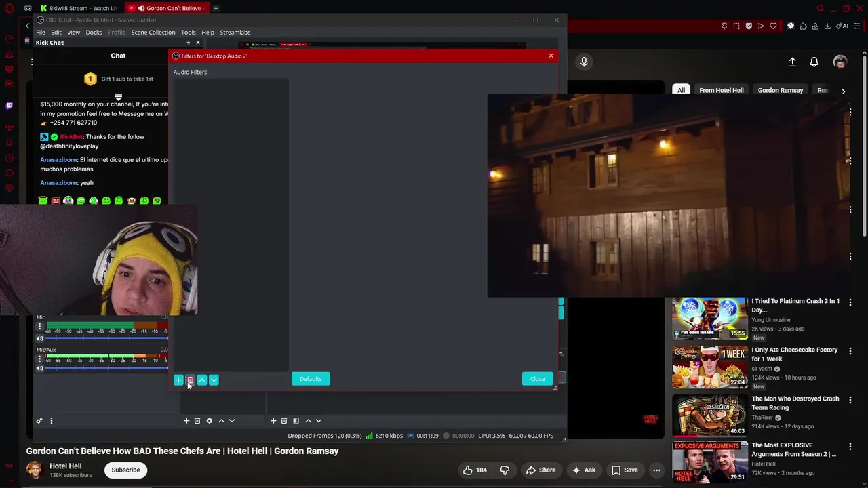Open YouTube notifications bell
Viewport: 868px width, 488px height.
814,62
